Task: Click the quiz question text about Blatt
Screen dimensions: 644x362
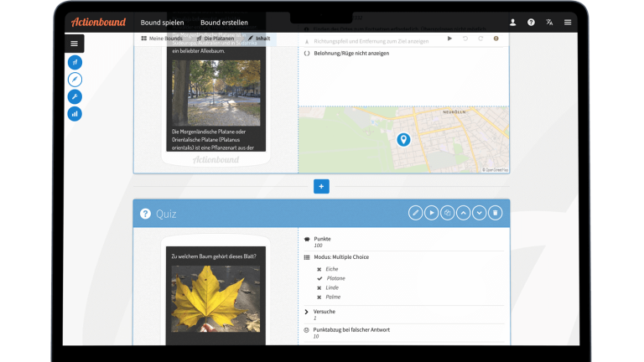Action: pyautogui.click(x=214, y=256)
